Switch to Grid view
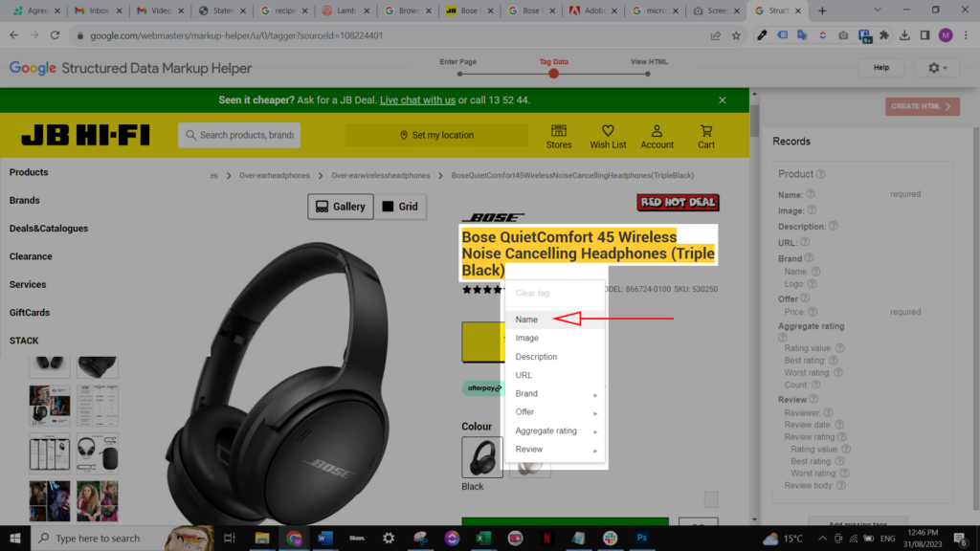The height and width of the screenshot is (551, 980). tap(400, 207)
